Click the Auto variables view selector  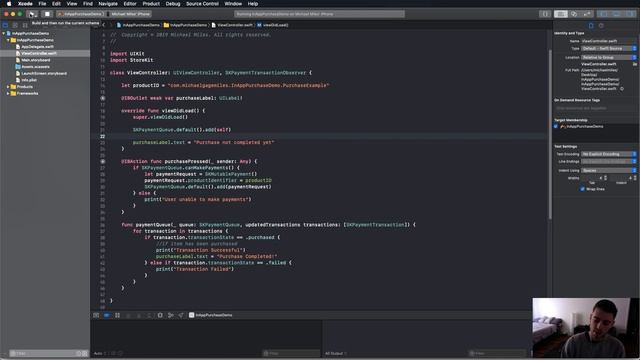pos(100,353)
